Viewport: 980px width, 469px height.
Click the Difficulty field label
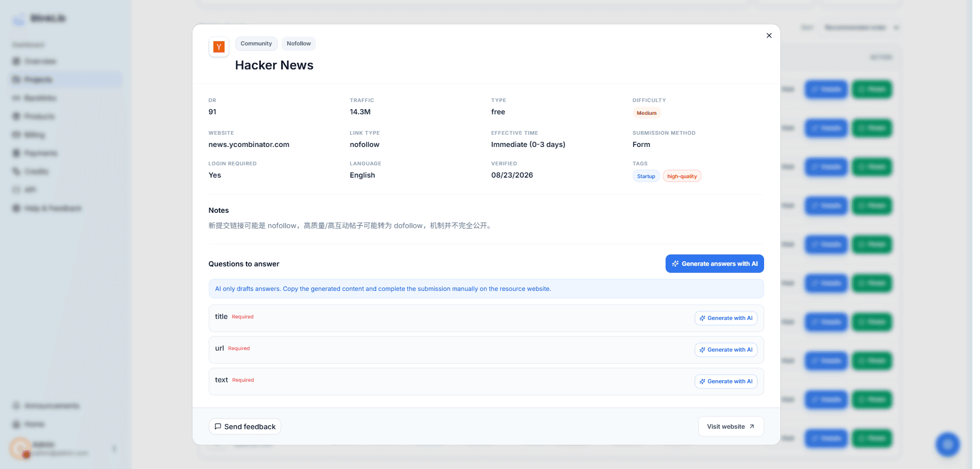click(649, 101)
